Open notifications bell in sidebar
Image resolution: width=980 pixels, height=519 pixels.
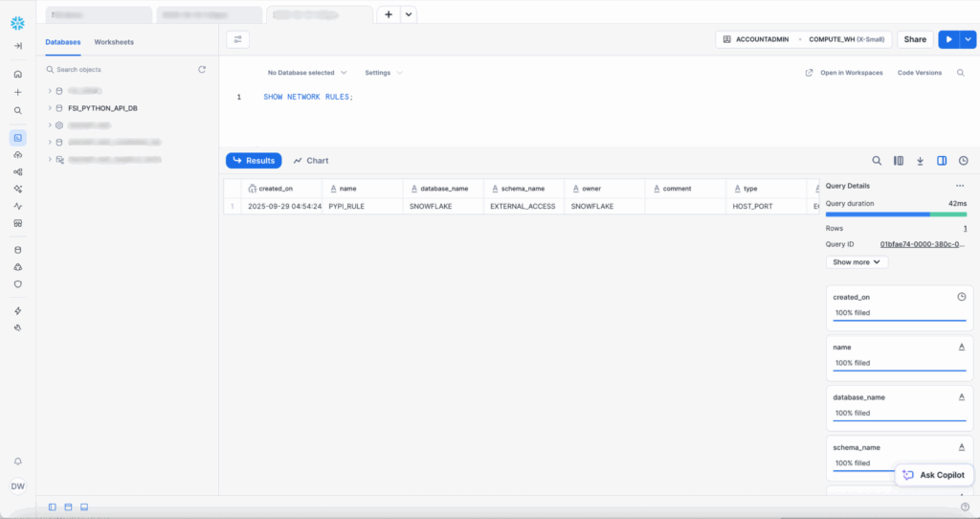(17, 462)
